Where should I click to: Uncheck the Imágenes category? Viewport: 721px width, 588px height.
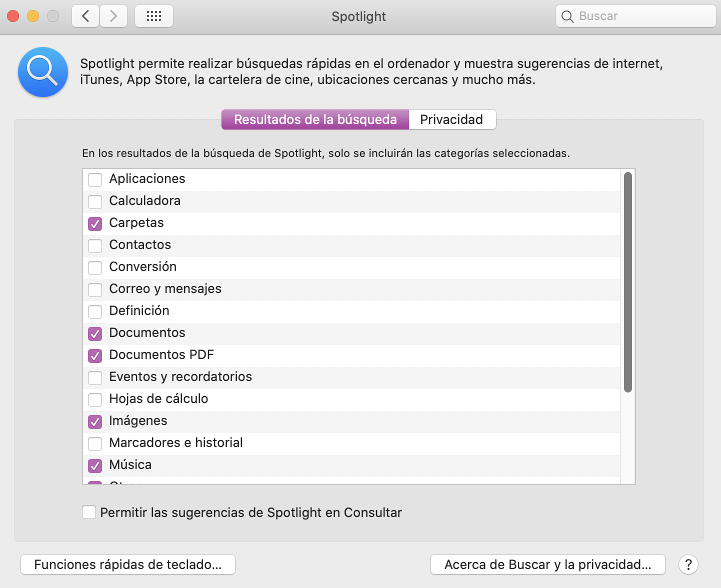95,421
